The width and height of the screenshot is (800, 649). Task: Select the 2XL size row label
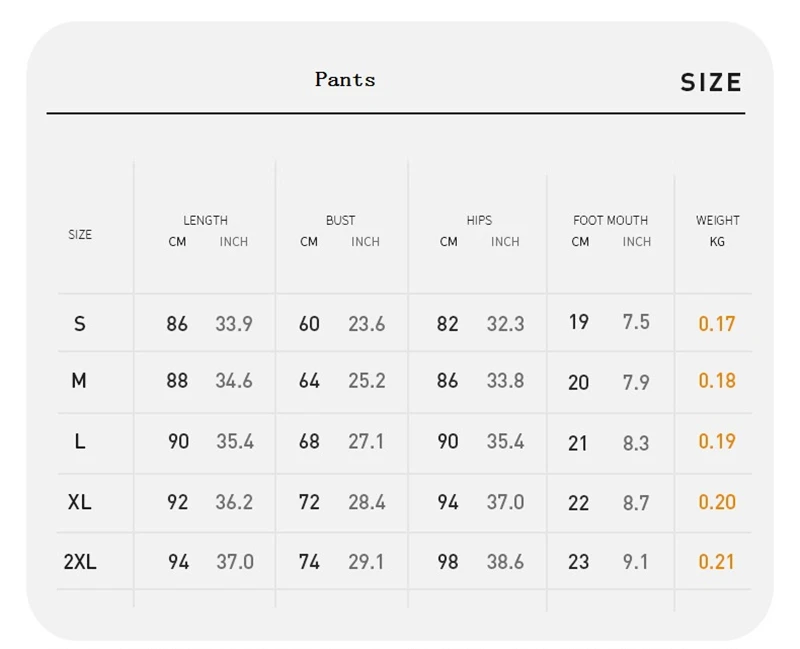pos(80,562)
